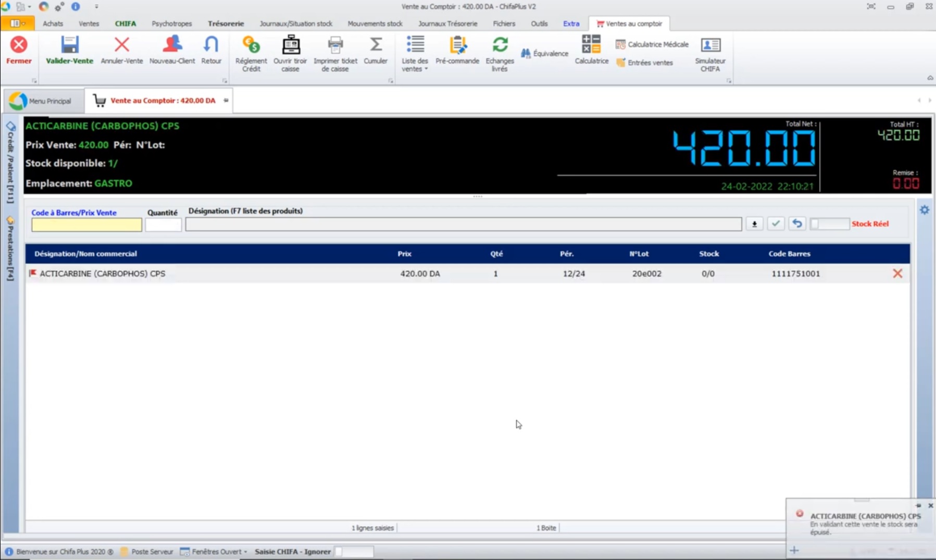Open the Règlement Crédit payment tool
936x560 pixels.
(251, 46)
